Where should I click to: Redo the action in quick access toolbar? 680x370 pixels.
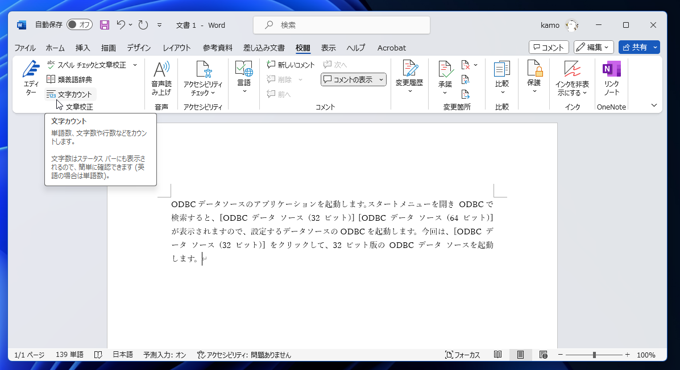[143, 25]
